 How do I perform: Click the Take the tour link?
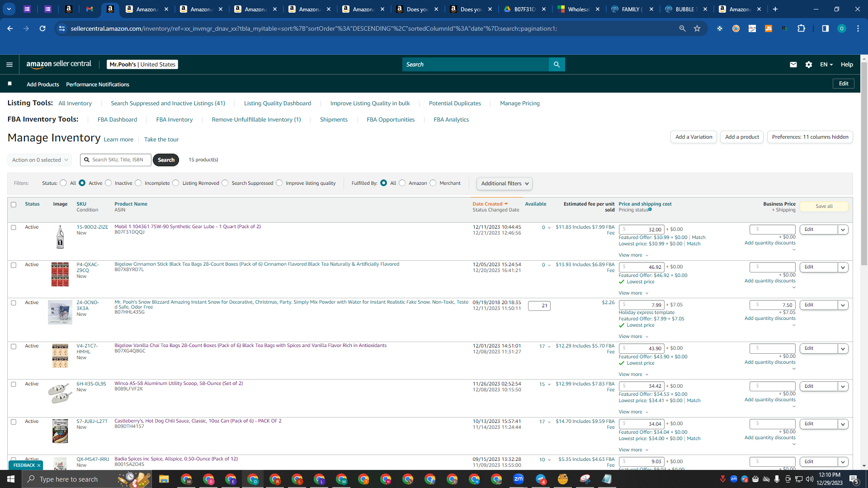click(161, 140)
